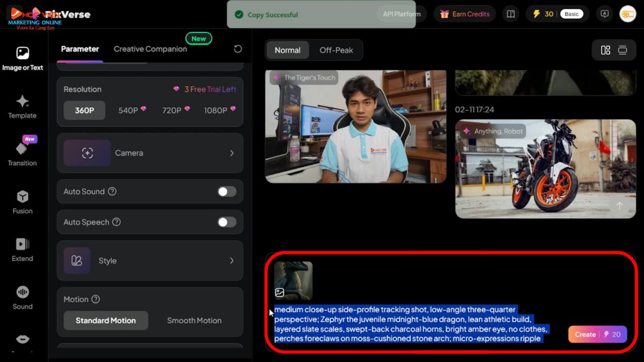This screenshot has height=362, width=644.
Task: Click the Anything, Robot template tag
Action: pos(493,131)
